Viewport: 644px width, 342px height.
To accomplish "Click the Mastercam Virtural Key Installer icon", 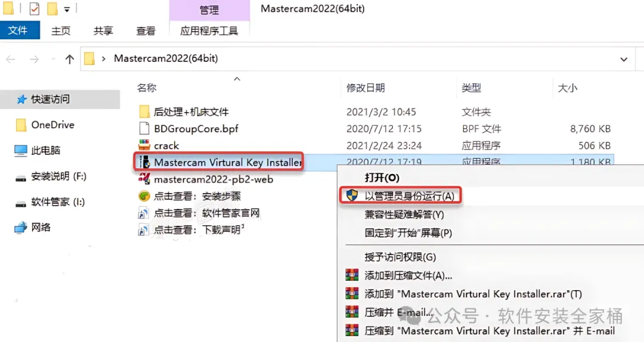I will point(144,162).
